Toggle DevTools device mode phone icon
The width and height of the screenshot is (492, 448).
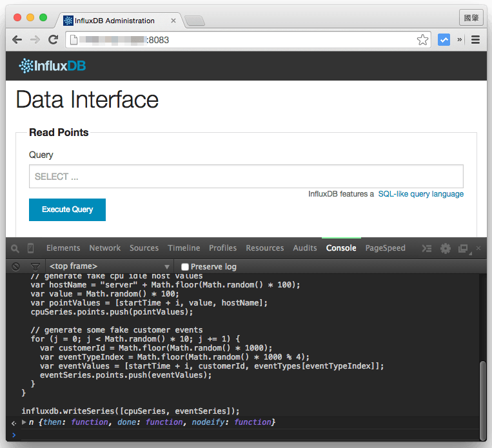coord(30,248)
